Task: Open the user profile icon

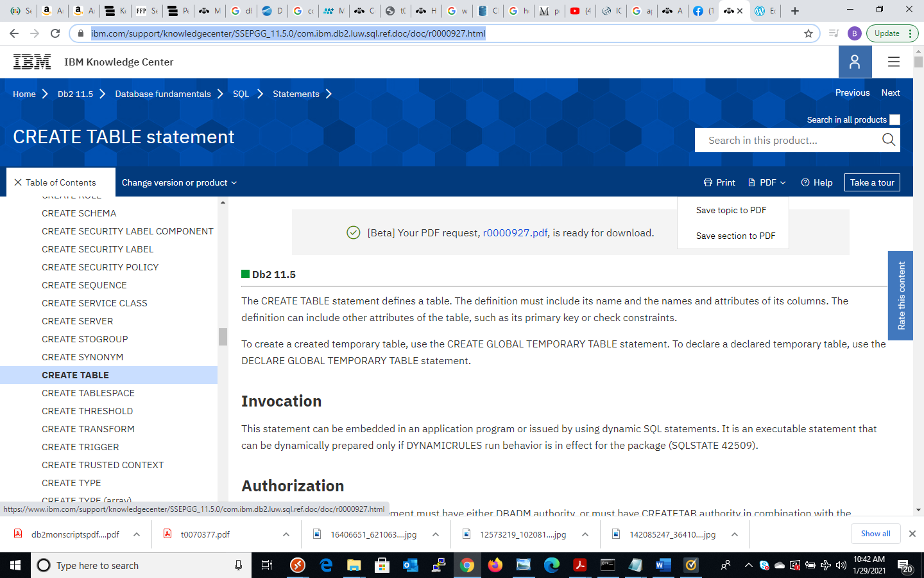Action: (x=855, y=62)
